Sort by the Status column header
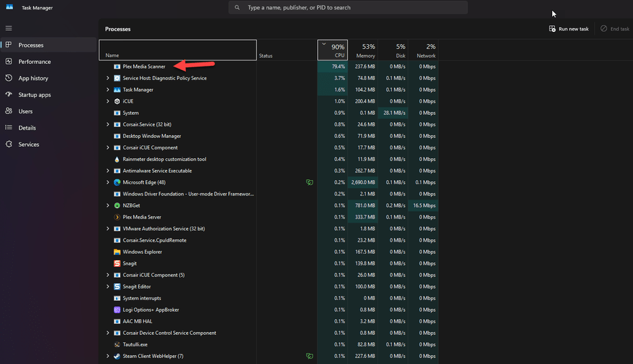The width and height of the screenshot is (633, 364). click(x=287, y=50)
